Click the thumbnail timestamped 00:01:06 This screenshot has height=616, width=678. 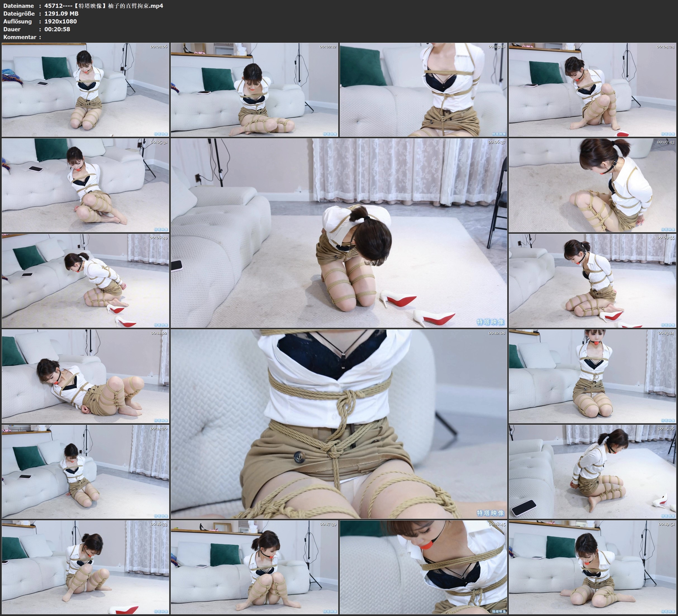(x=85, y=89)
